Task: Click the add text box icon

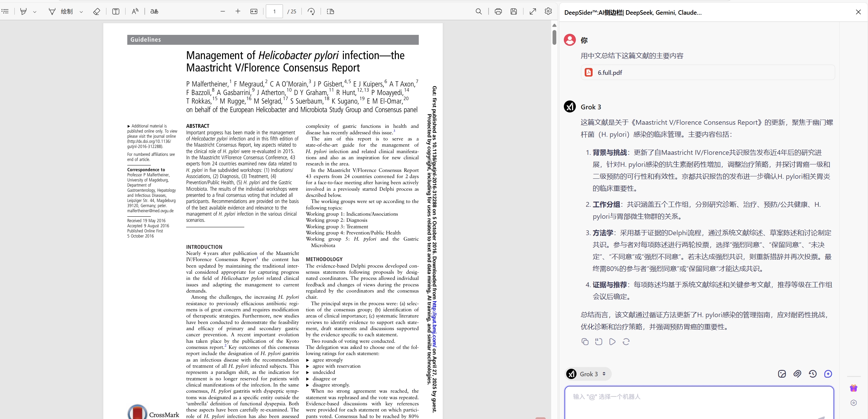Action: point(116,11)
